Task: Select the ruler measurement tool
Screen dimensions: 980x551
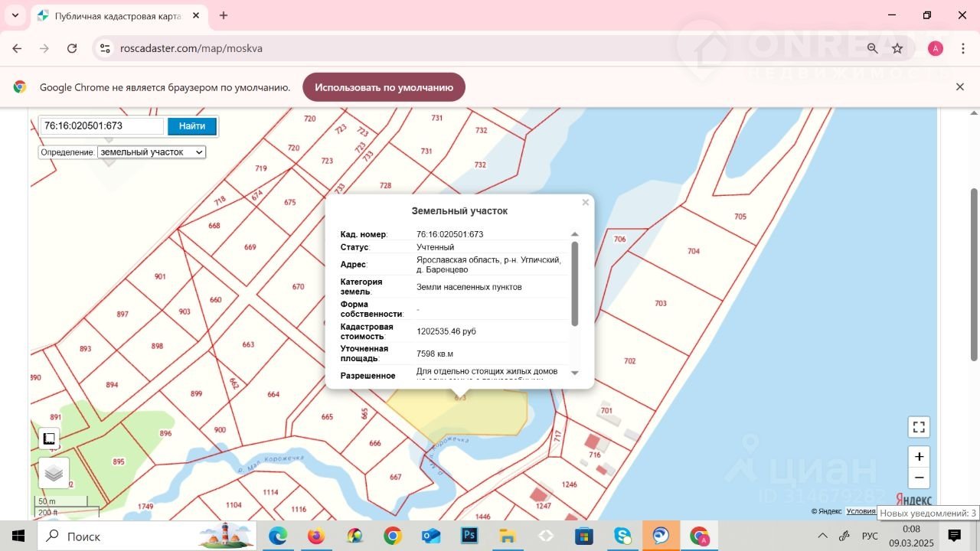Action: click(49, 439)
